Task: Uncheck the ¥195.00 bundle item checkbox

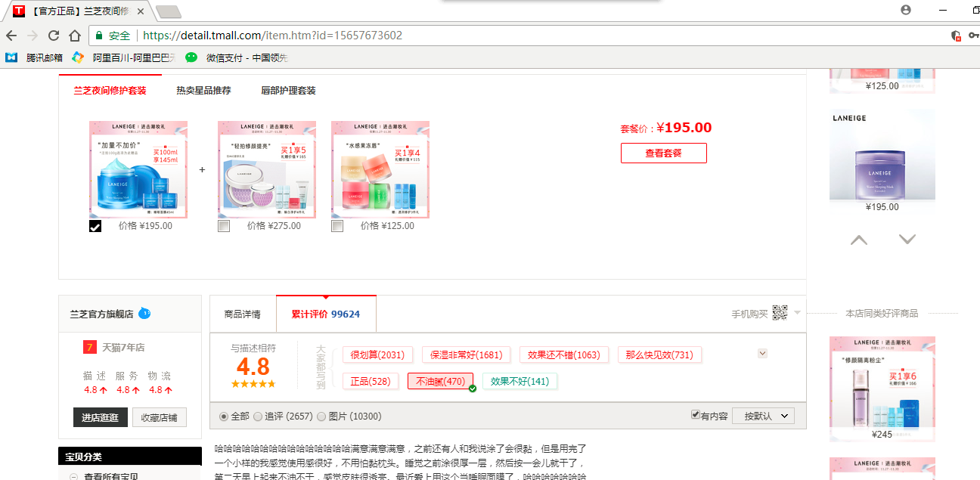Action: 95,226
